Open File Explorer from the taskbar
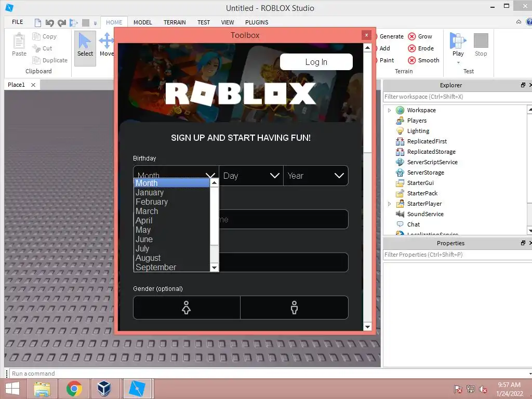Screen dimensions: 532x399 pos(42,389)
